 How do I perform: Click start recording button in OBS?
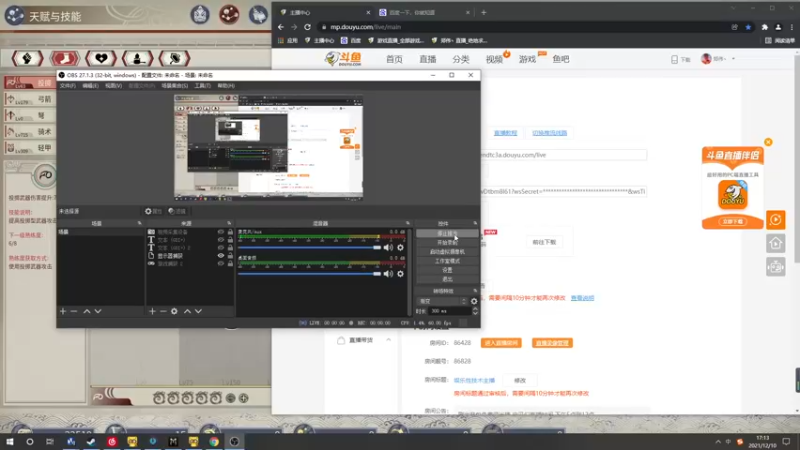click(x=447, y=242)
